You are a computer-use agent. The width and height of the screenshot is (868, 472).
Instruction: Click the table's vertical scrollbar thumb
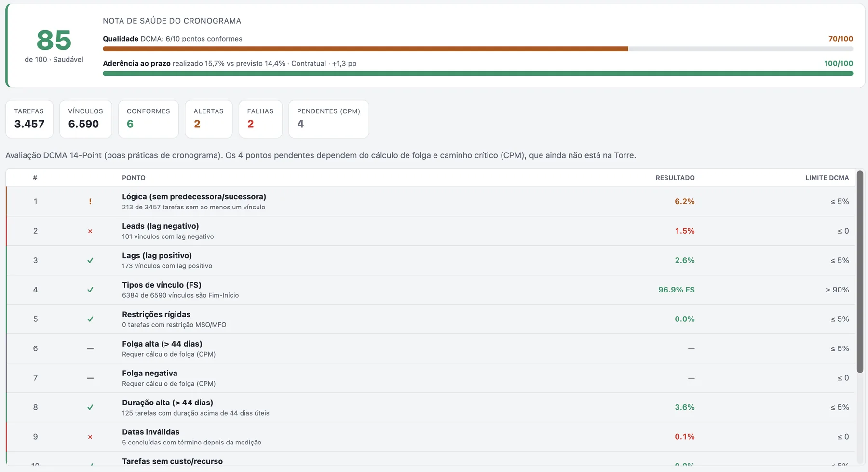pos(860,272)
